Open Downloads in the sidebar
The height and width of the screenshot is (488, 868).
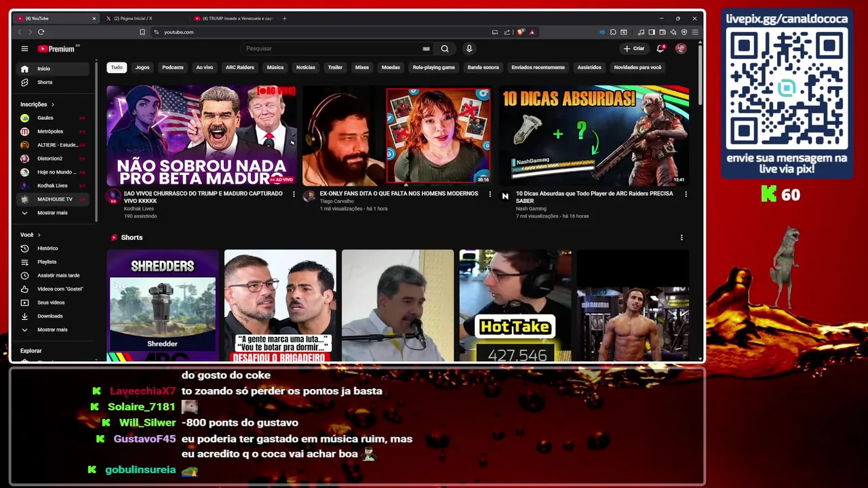pyautogui.click(x=54, y=316)
